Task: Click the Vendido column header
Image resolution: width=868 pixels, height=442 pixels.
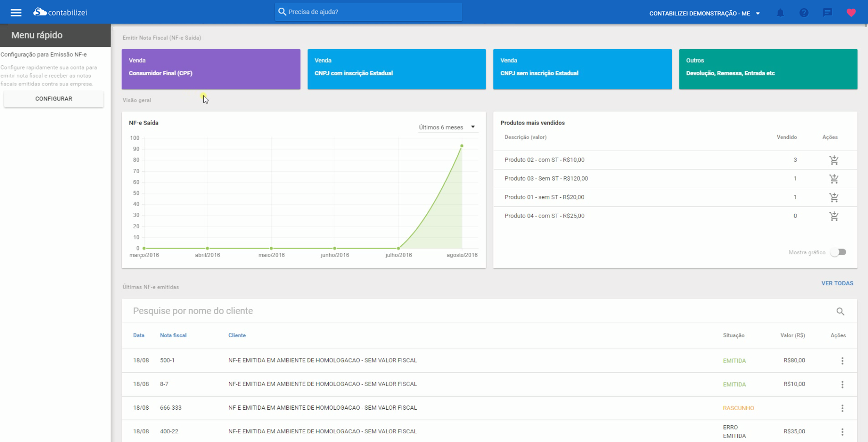Action: [x=786, y=138]
